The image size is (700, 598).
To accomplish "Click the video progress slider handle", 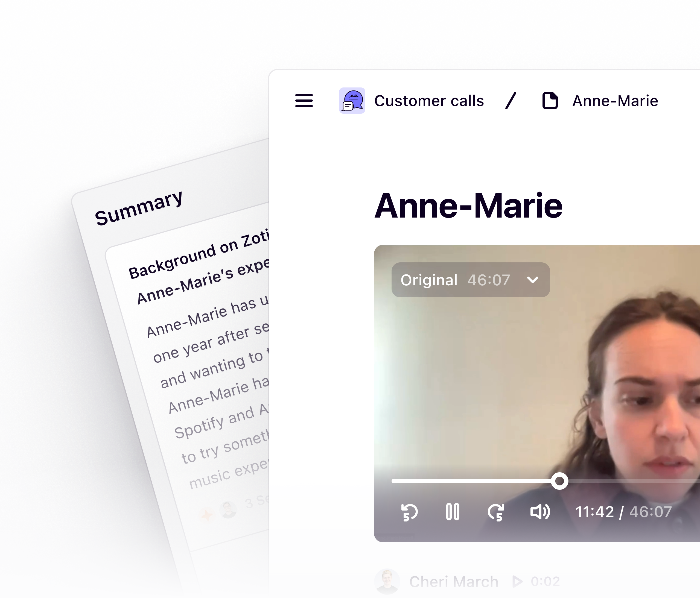I will pos(559,481).
